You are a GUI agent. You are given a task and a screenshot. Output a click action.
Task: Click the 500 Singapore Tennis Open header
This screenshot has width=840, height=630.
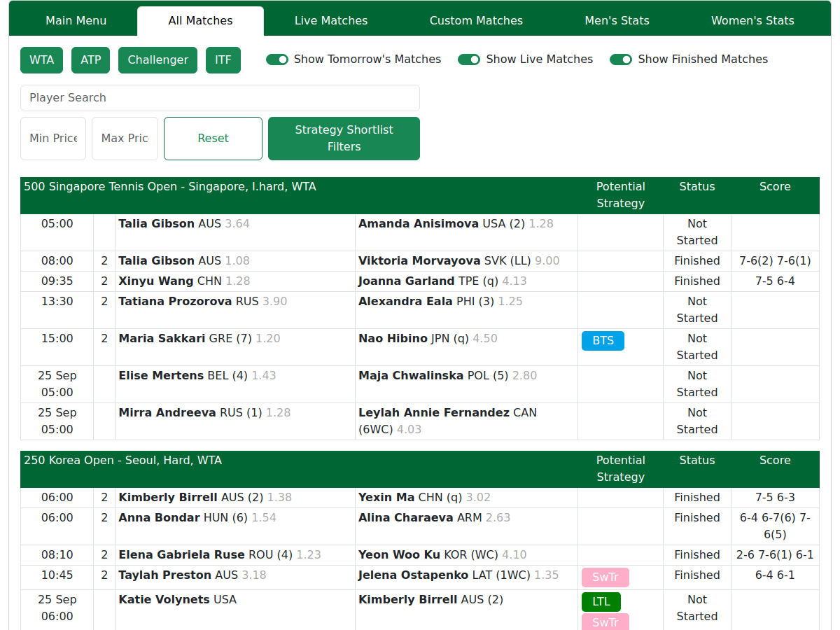click(170, 187)
